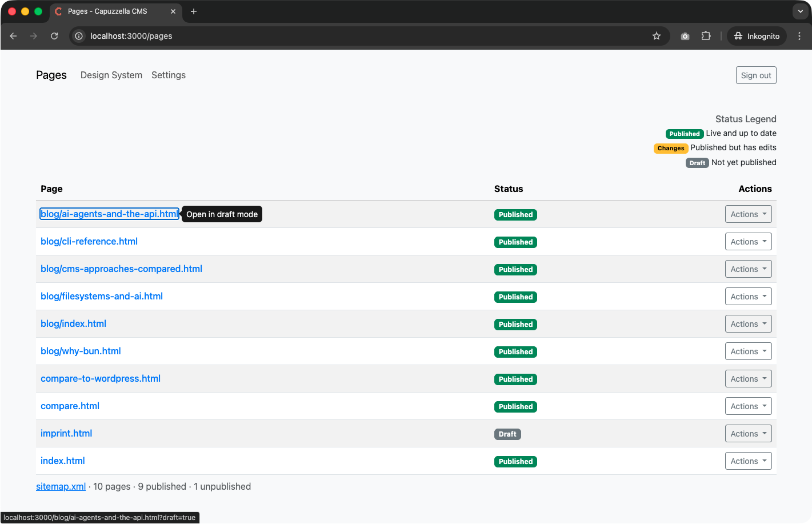The image size is (812, 524).
Task: Open the browser extensions puzzle-piece icon
Action: click(706, 36)
